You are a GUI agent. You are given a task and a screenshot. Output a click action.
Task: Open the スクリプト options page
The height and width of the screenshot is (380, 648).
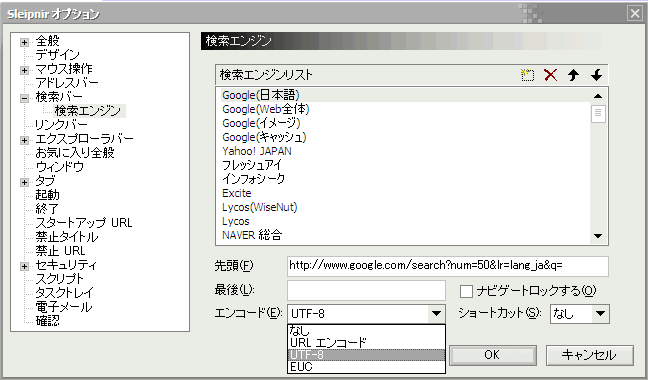(59, 279)
